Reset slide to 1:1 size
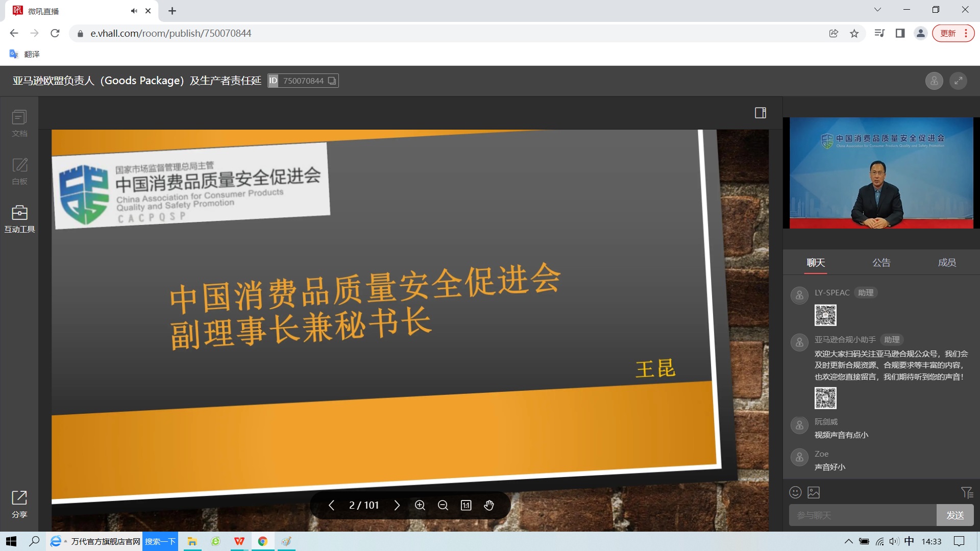 (466, 505)
